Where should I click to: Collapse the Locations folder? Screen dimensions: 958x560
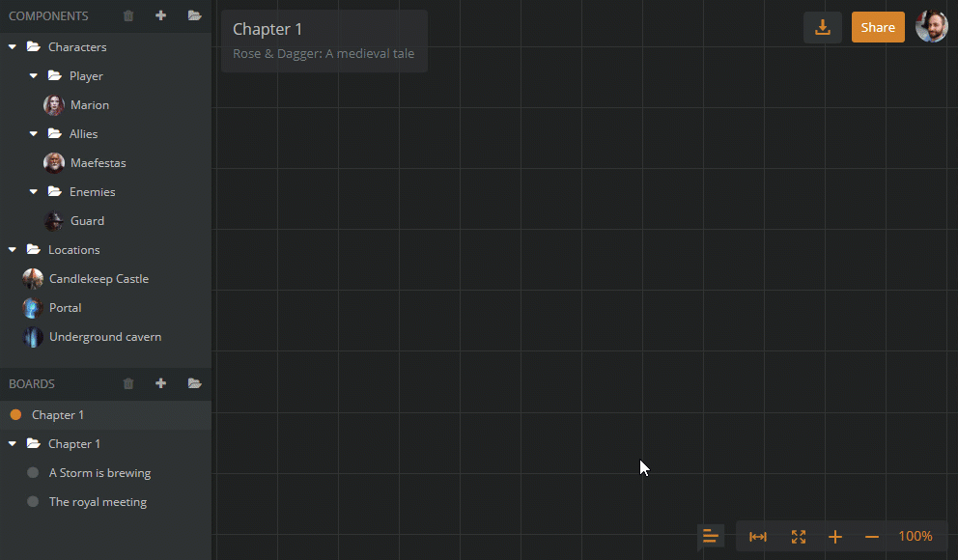[x=13, y=249]
